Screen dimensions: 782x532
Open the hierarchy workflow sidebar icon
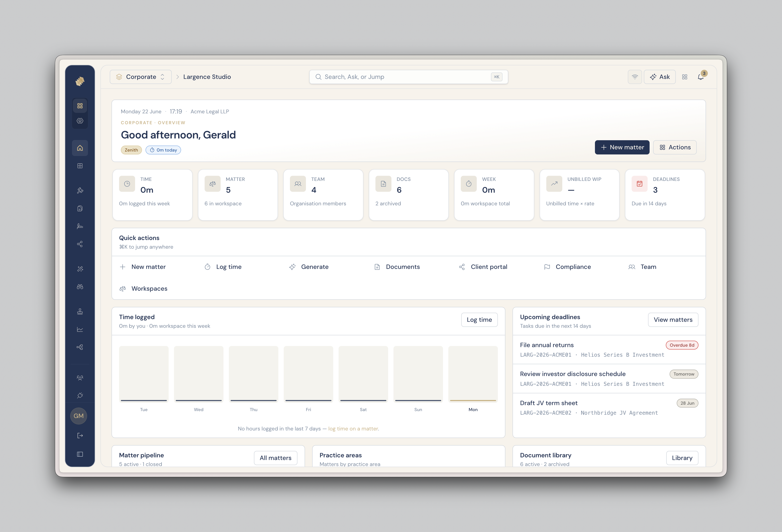tap(80, 347)
